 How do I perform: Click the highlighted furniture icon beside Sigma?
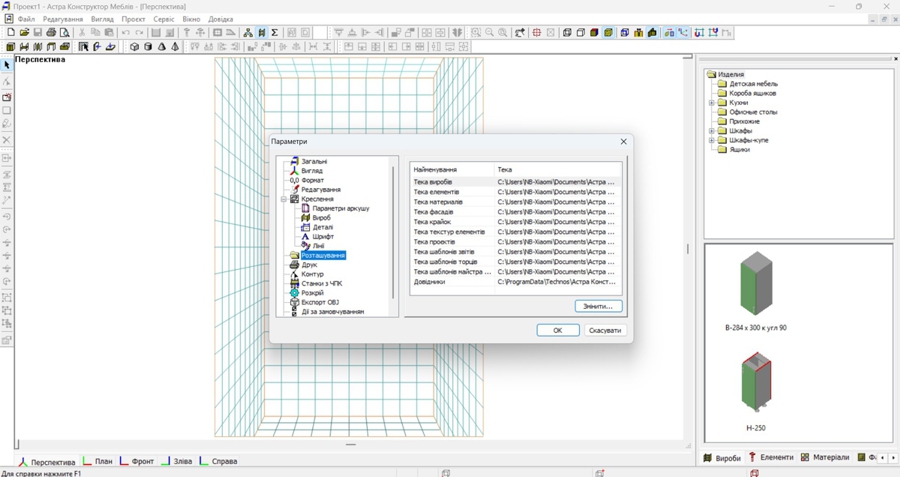click(261, 33)
